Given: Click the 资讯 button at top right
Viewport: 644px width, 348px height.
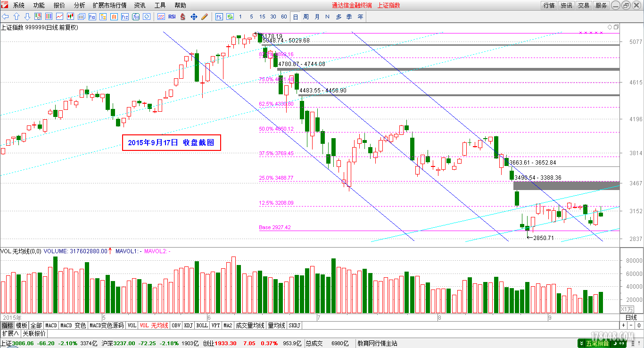Looking at the screenshot, I should click(566, 5).
